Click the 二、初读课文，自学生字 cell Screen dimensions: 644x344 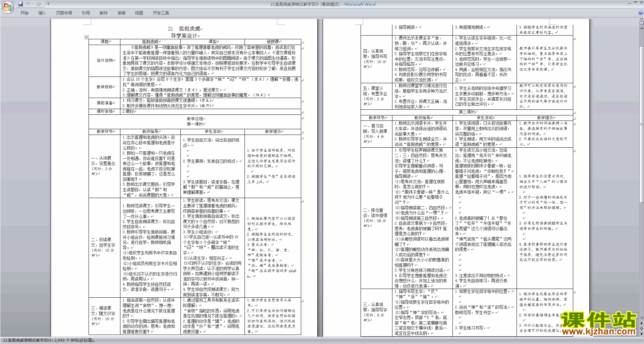(x=104, y=247)
